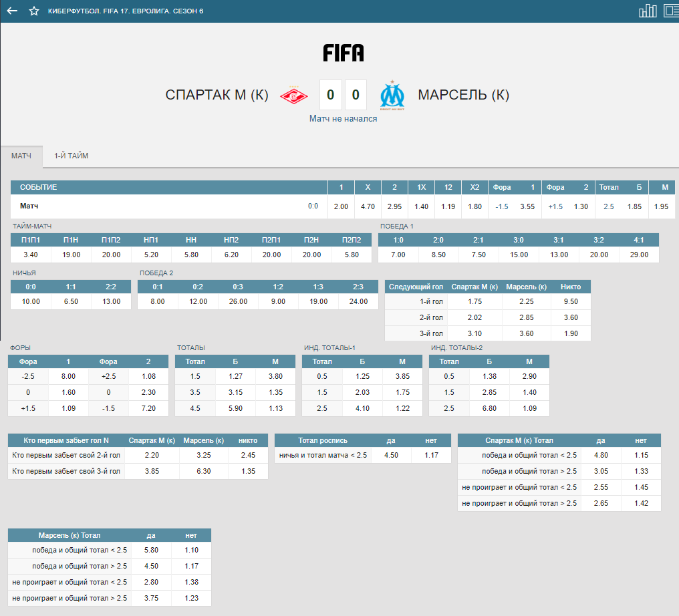This screenshot has width=679, height=616.
Task: Select draw score 2:2 odds 13.00
Action: click(x=112, y=301)
